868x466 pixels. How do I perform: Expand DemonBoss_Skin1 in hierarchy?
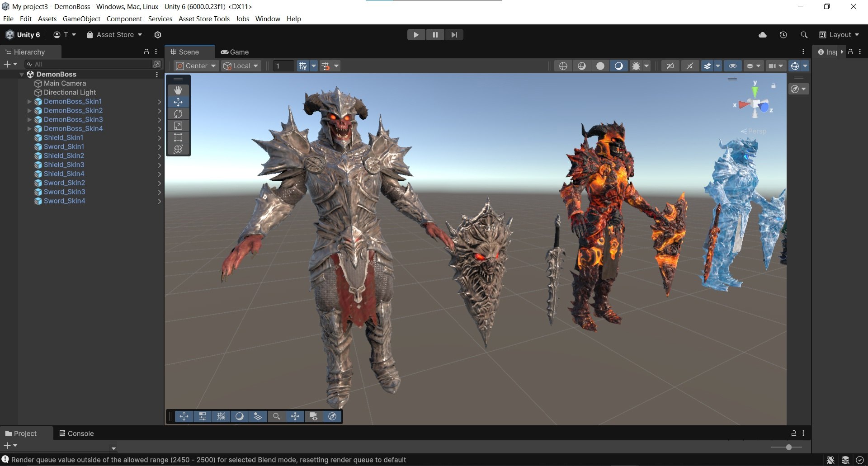point(29,102)
